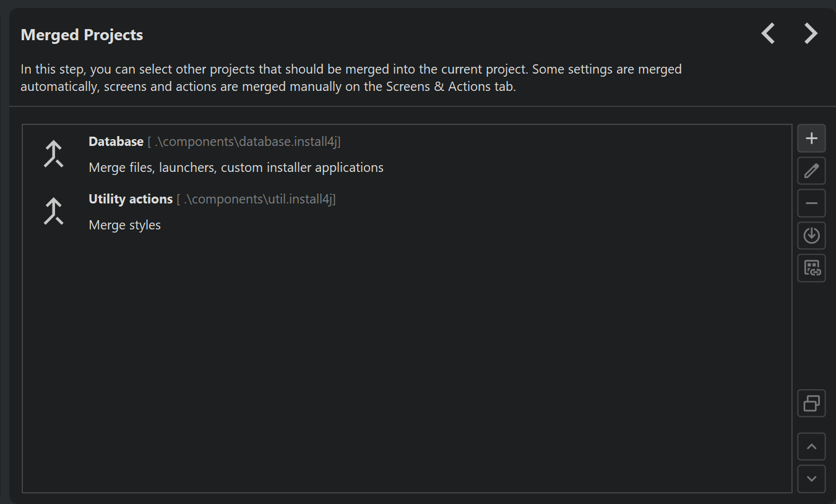This screenshot has width=836, height=504.
Task: Go to next step with right arrow
Action: [x=811, y=33]
